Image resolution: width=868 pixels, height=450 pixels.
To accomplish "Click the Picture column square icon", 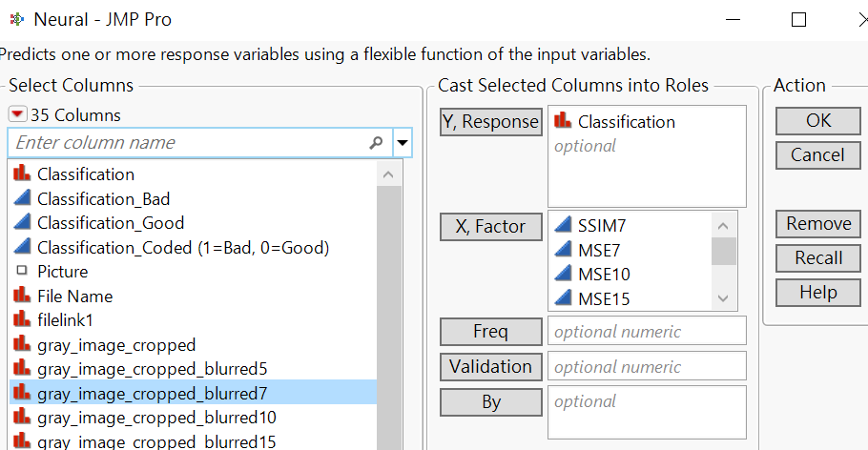I will coord(21,272).
